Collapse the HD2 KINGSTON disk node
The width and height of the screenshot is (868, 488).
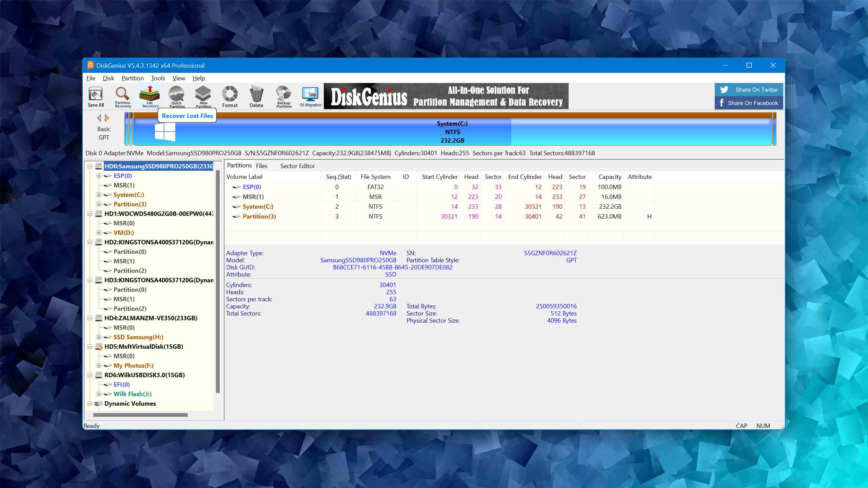point(90,242)
